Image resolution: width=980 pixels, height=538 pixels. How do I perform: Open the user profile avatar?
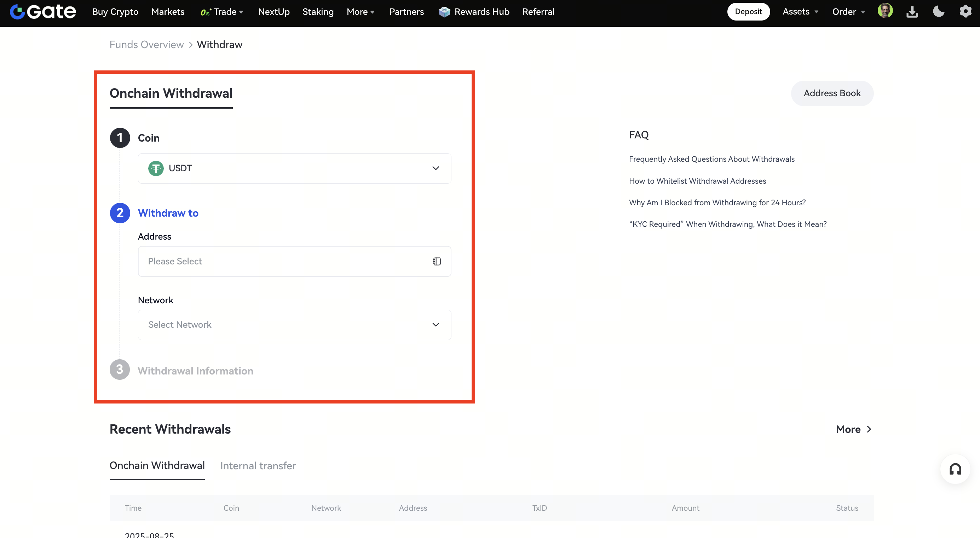point(885,11)
